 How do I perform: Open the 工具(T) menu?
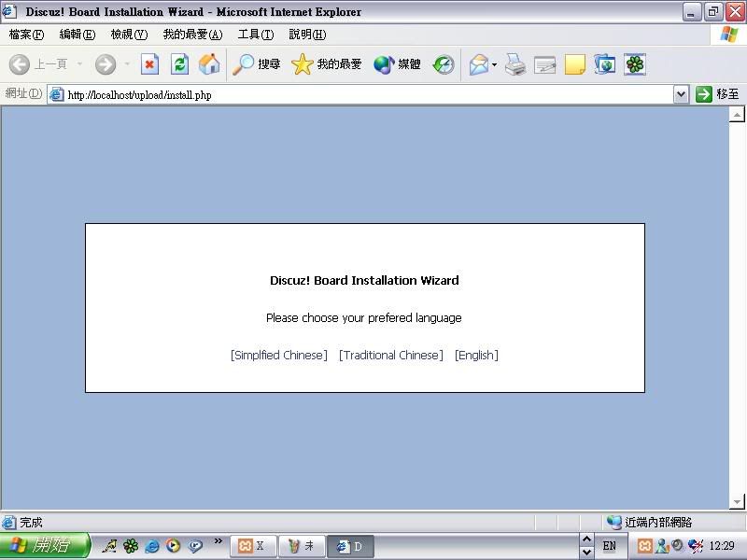point(255,35)
